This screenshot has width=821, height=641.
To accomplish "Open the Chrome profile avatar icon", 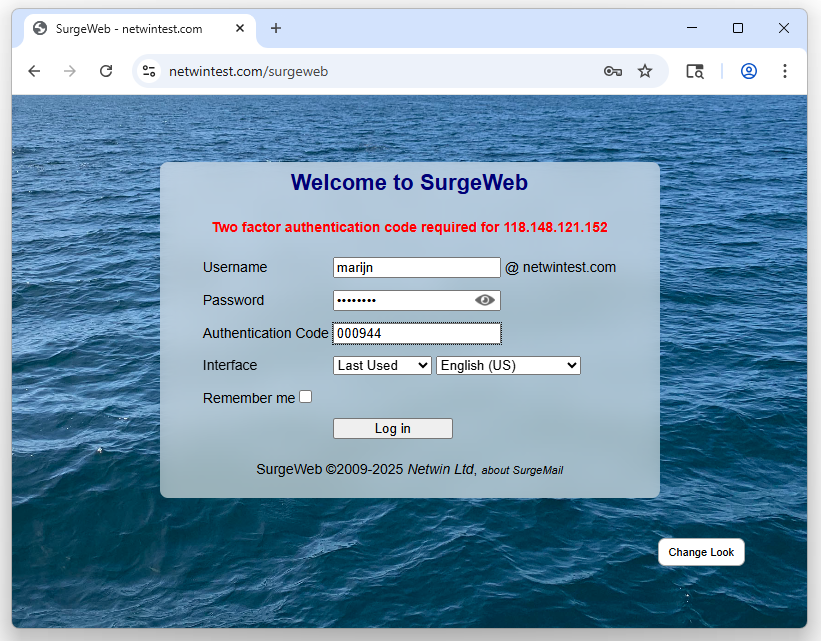I will [749, 71].
